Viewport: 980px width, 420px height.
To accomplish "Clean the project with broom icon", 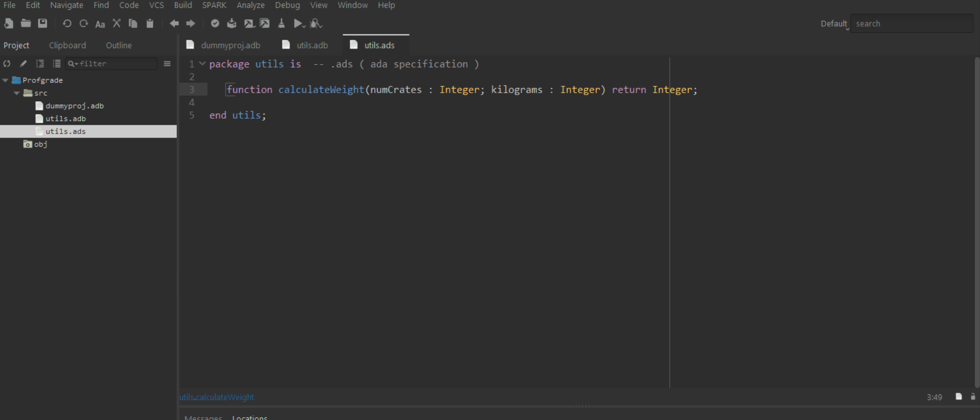I will point(281,24).
